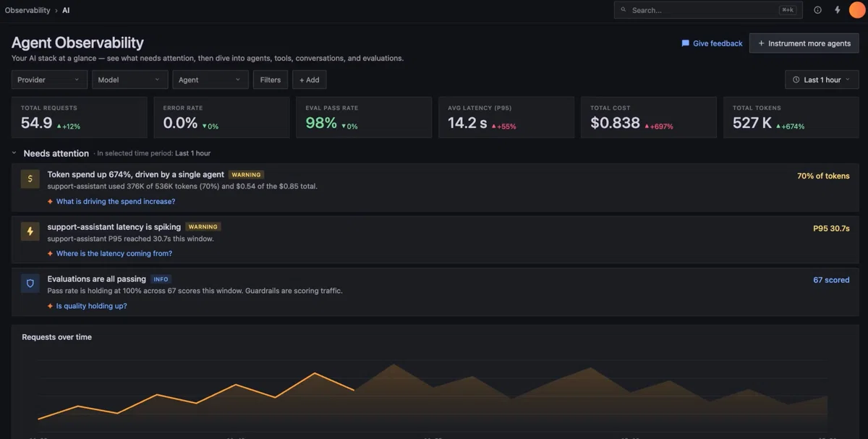
Task: Click the WARNING badge on token spend alert
Action: (246, 174)
